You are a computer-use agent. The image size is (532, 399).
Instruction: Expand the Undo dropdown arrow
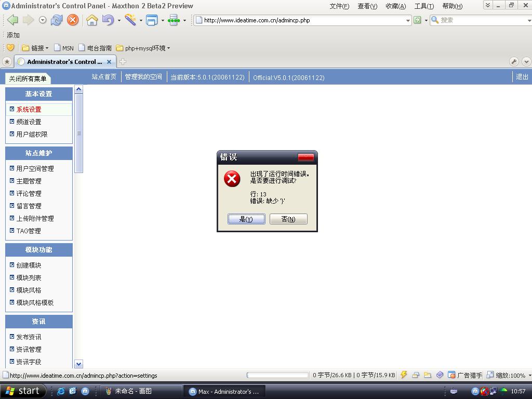(119, 20)
